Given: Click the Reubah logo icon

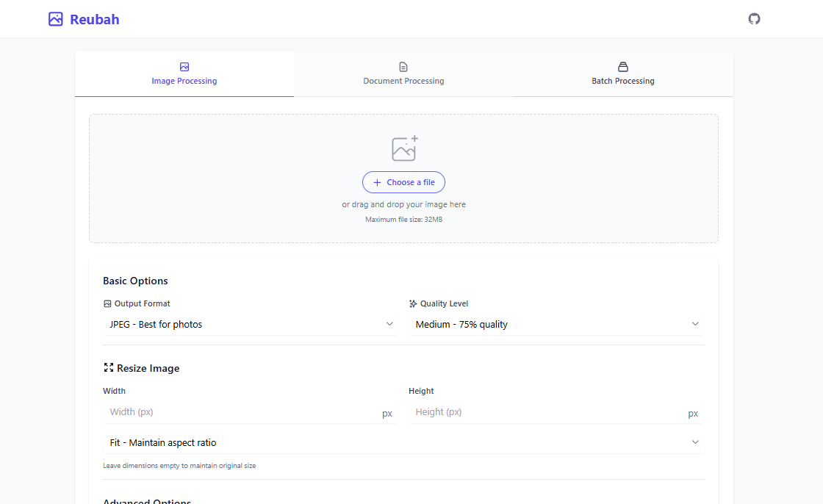Looking at the screenshot, I should (56, 19).
